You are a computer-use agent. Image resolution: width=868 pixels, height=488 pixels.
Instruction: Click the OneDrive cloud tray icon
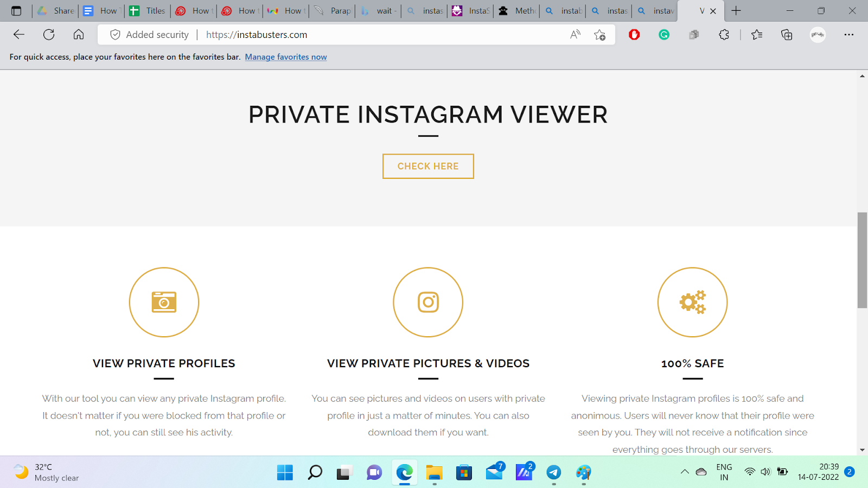[701, 472]
